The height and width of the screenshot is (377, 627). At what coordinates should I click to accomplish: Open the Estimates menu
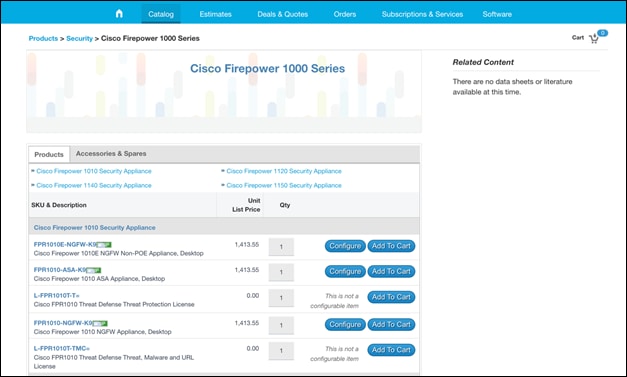(x=216, y=14)
